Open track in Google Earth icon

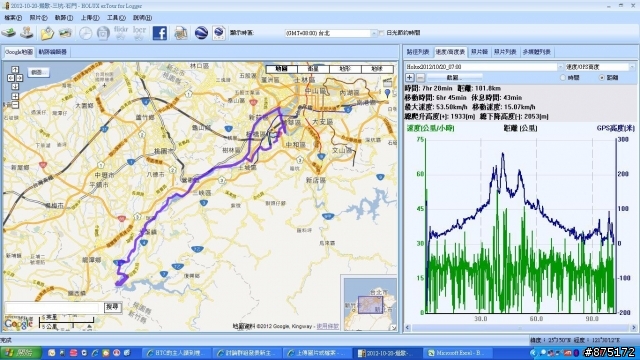pyautogui.click(x=201, y=33)
